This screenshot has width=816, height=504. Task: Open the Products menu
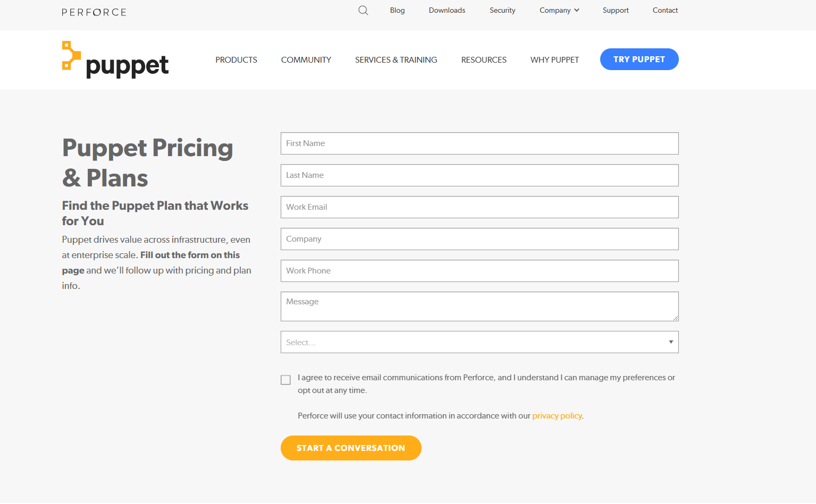coord(236,59)
